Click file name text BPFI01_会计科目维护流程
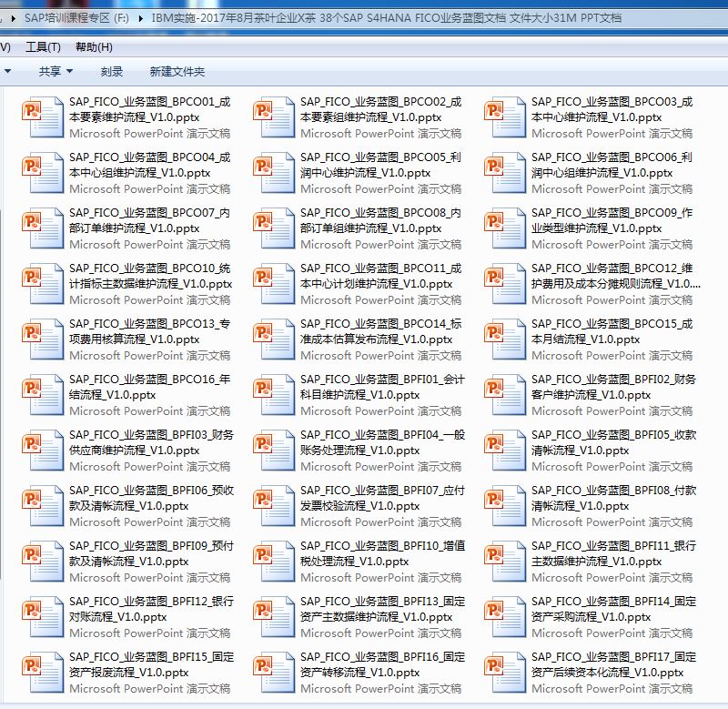Screen dimensions: 728x709 (x=382, y=387)
